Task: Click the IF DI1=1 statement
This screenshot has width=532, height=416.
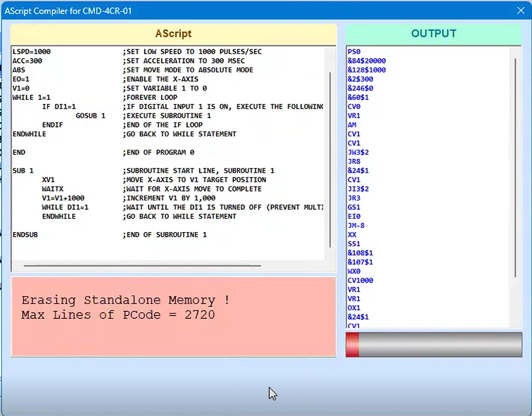Action: tap(59, 106)
